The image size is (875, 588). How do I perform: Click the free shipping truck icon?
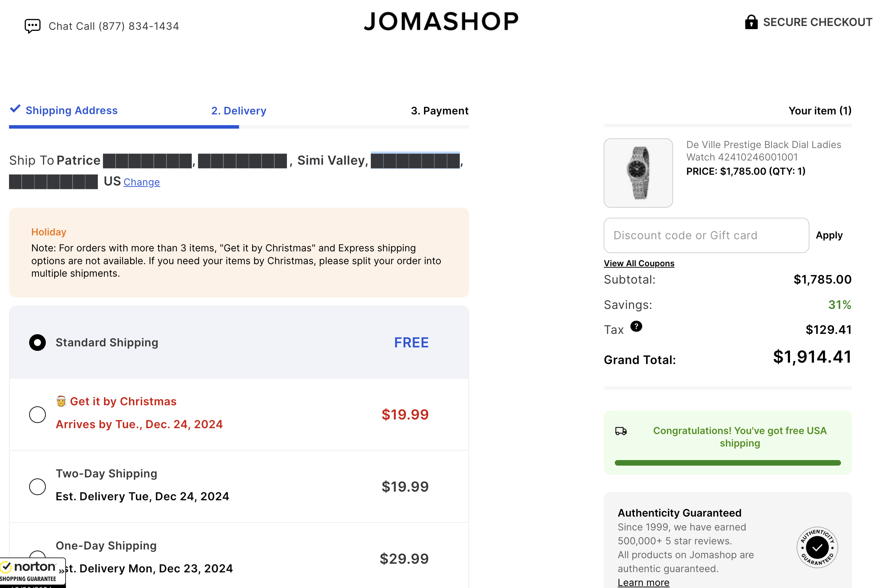coord(621,431)
